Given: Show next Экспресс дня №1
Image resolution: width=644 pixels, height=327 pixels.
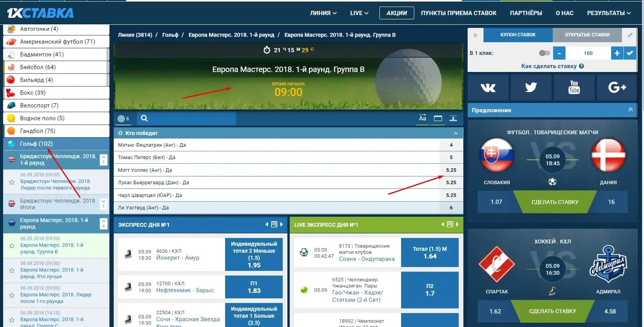Looking at the screenshot, I should pyautogui.click(x=281, y=224).
